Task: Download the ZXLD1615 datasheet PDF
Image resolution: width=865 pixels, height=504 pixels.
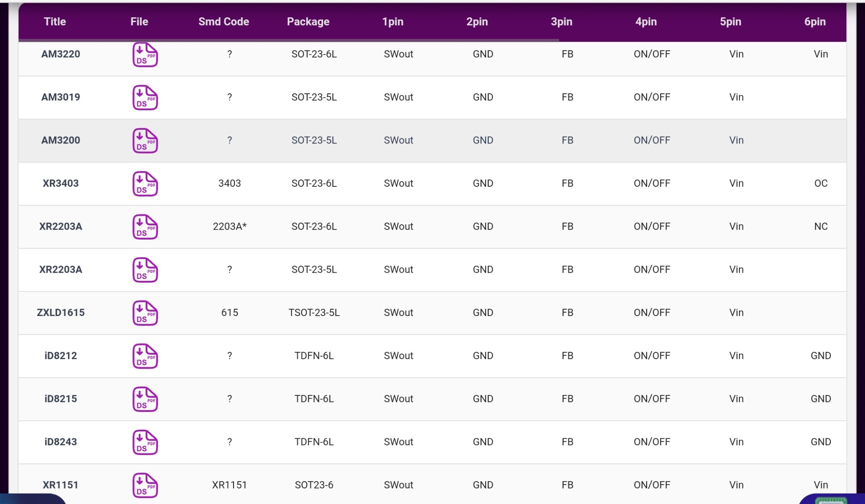Action: point(145,313)
